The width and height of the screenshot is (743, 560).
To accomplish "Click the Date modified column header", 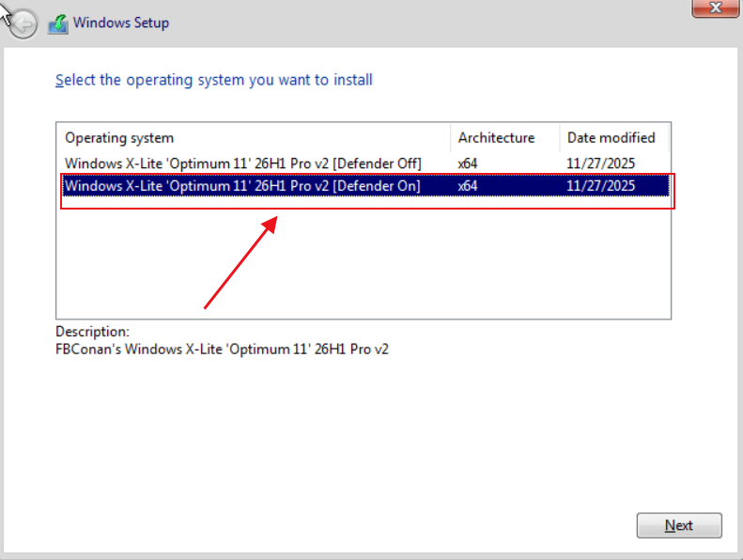I will [614, 138].
